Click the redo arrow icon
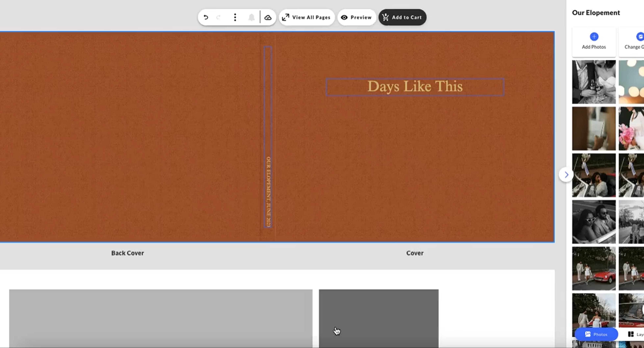 218,17
